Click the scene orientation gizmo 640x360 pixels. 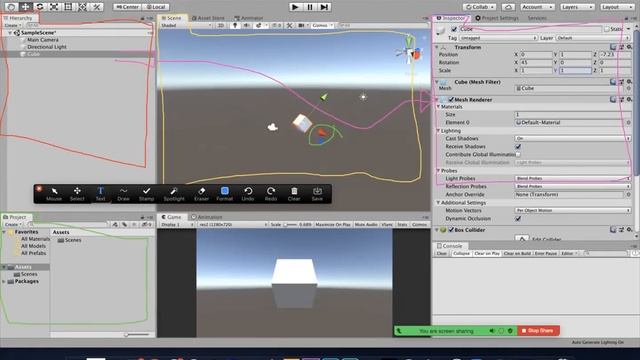click(x=409, y=52)
